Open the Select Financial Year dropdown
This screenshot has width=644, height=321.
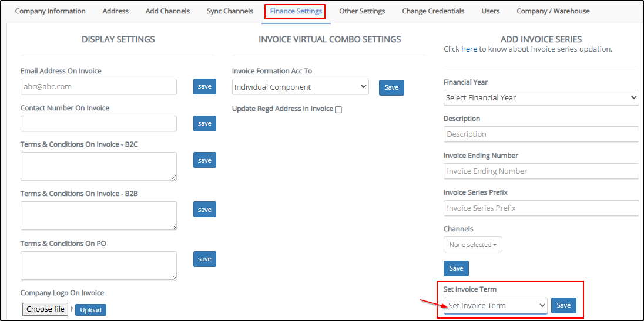pyautogui.click(x=541, y=97)
